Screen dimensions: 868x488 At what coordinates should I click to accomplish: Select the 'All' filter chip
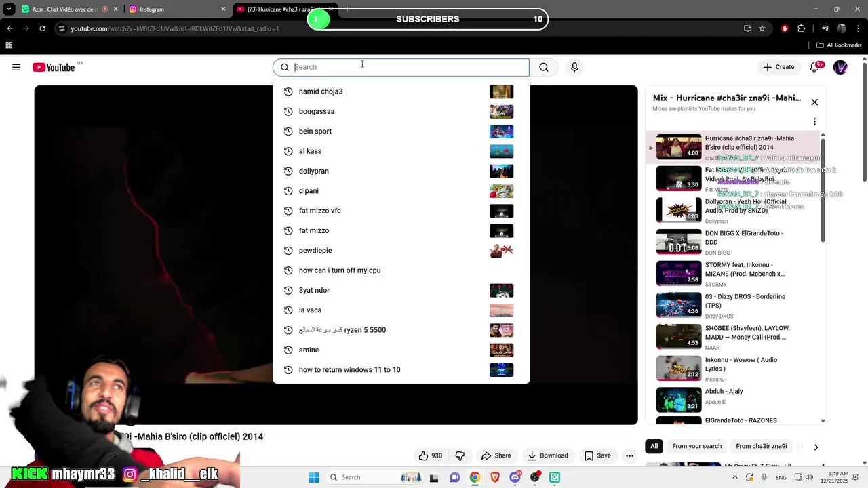point(654,446)
